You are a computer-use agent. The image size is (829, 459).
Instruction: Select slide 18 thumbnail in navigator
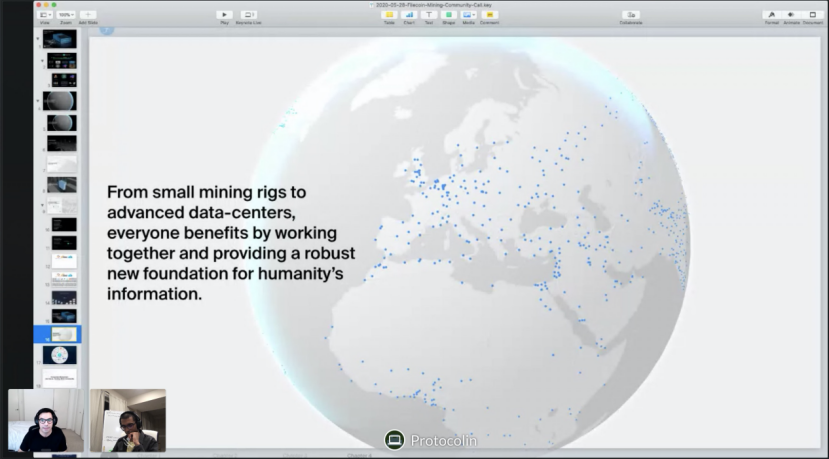pyautogui.click(x=59, y=378)
